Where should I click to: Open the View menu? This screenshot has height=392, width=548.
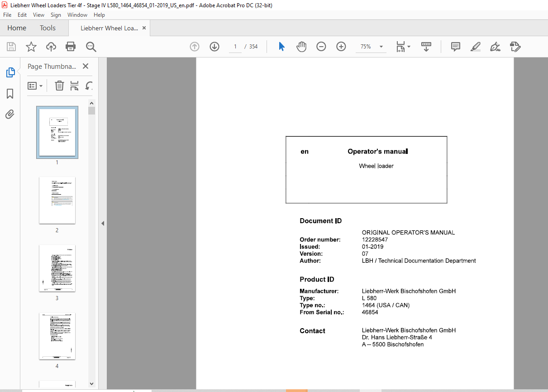38,15
